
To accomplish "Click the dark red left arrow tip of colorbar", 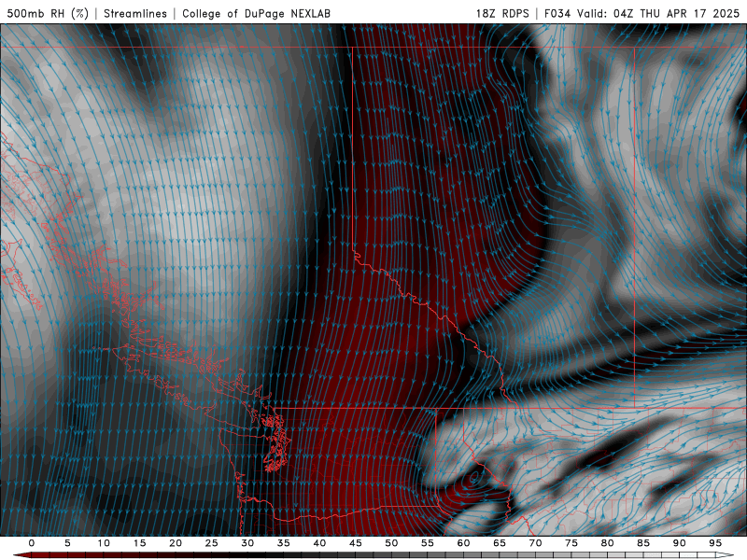I will [x=21, y=555].
